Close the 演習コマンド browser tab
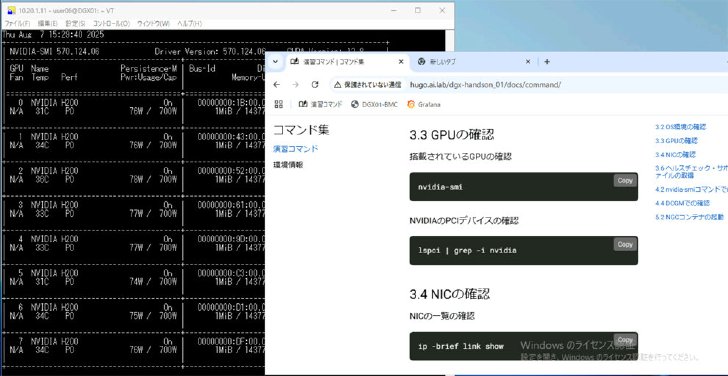Screen dimensions: 728x376 coord(401,62)
